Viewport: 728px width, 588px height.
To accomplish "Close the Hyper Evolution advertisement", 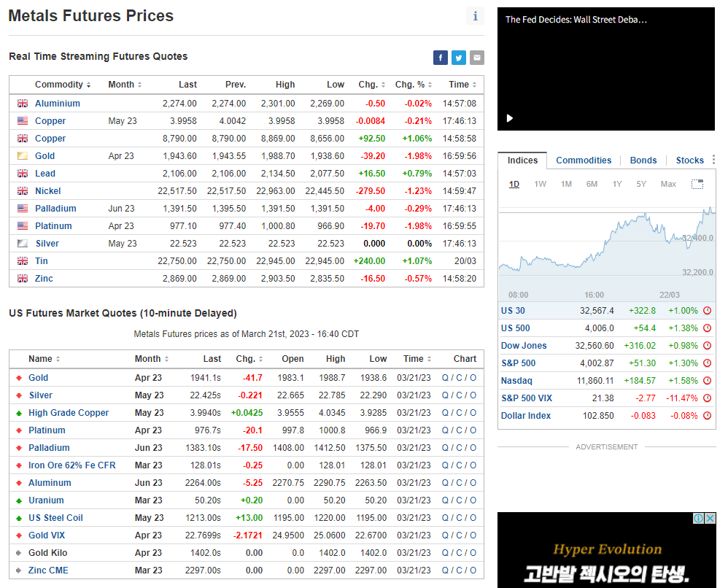I will (710, 519).
